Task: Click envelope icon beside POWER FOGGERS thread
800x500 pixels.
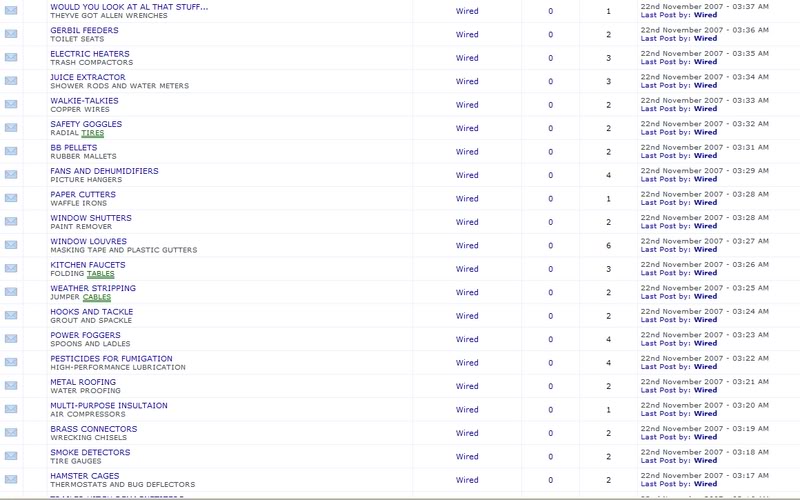Action: coord(11,339)
